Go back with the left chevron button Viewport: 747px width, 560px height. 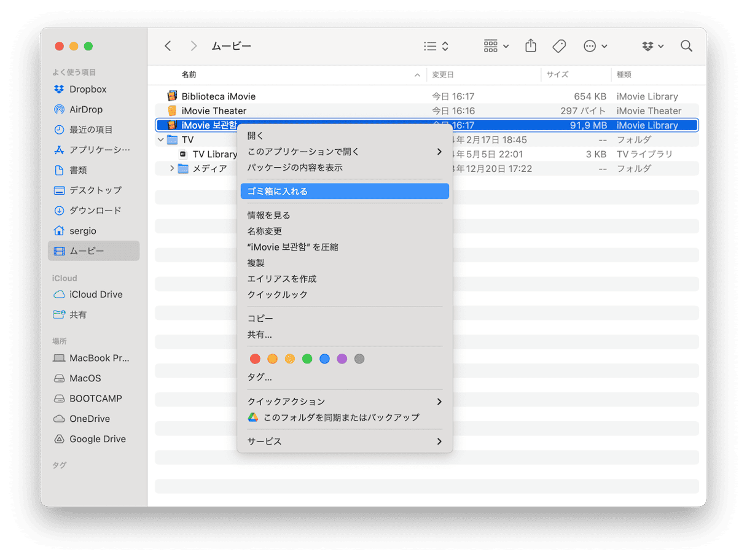point(168,46)
